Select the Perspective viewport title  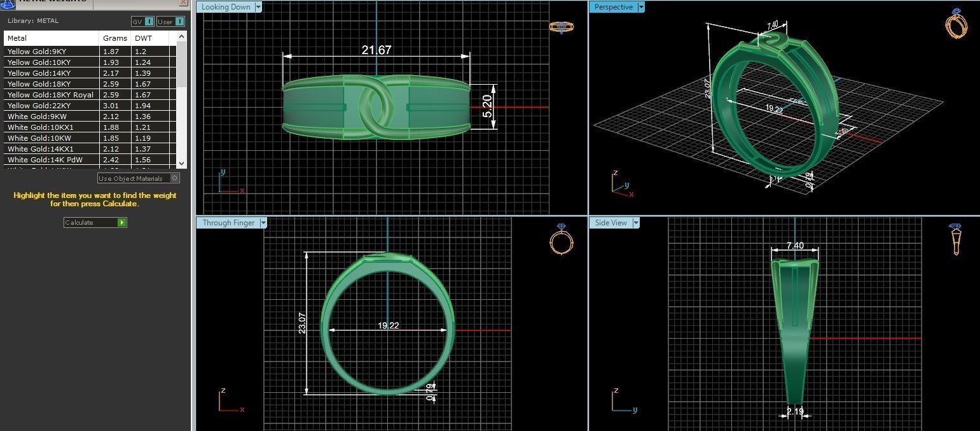click(x=614, y=7)
